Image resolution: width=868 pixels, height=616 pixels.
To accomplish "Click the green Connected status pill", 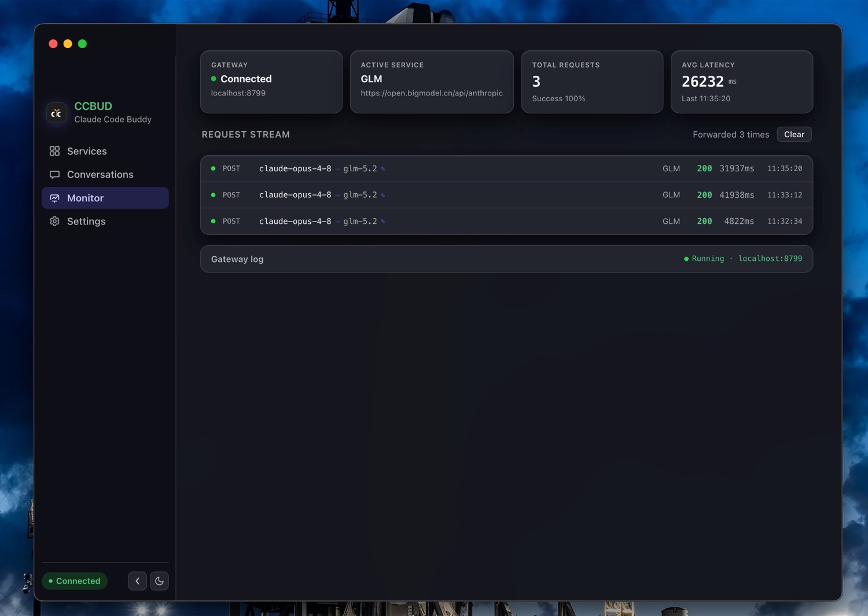I will coord(75,581).
